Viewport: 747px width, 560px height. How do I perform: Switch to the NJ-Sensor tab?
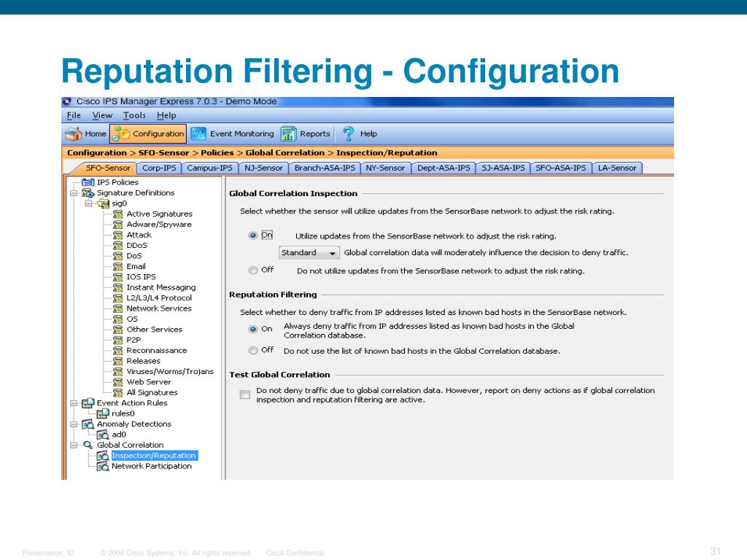(x=263, y=168)
